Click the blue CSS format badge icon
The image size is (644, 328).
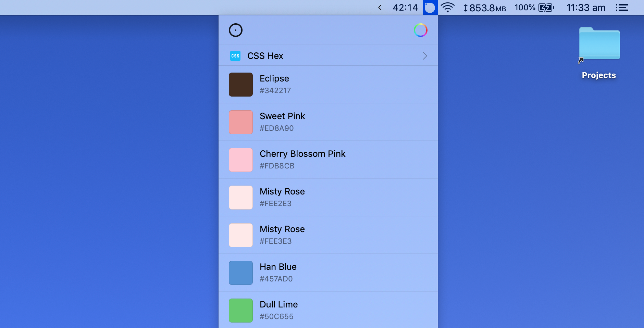coord(235,56)
